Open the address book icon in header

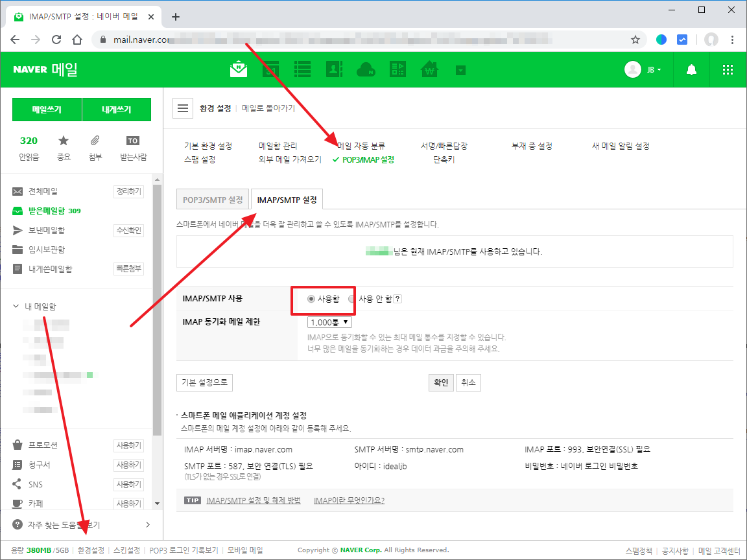click(335, 69)
